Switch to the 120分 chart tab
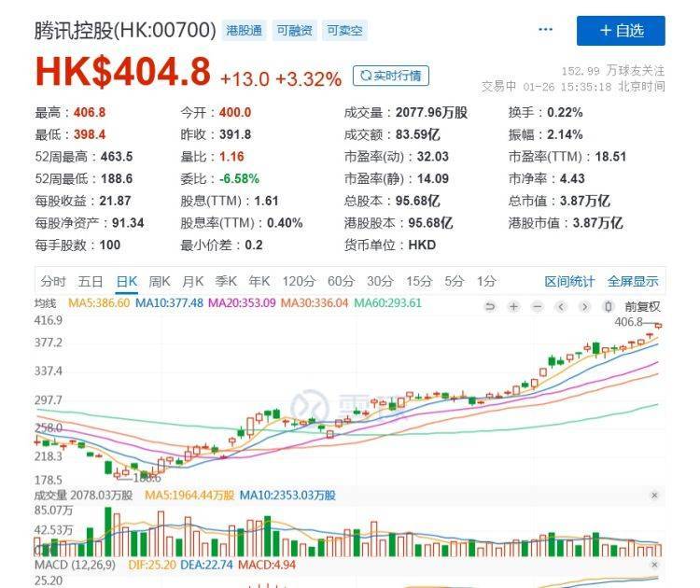This screenshot has width=700, height=588. [299, 281]
